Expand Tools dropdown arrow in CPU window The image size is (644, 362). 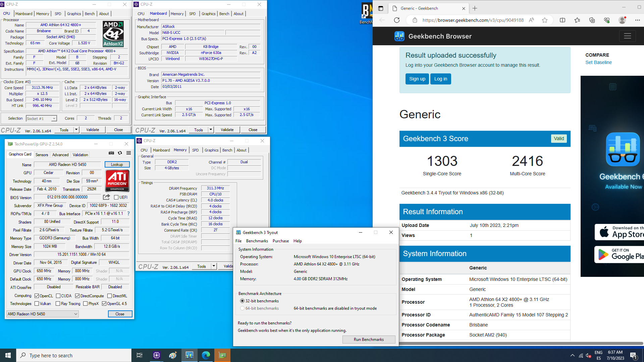[x=76, y=130]
